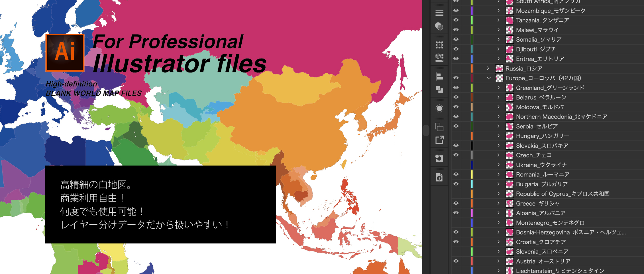Click the Croatia layer thumbnail

click(x=510, y=242)
